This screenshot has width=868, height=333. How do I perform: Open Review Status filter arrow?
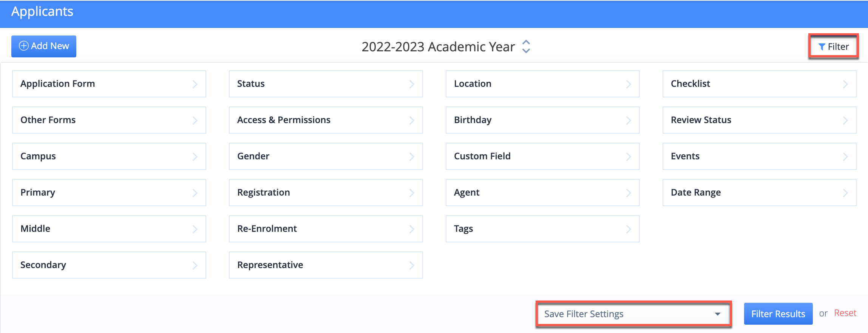(845, 120)
